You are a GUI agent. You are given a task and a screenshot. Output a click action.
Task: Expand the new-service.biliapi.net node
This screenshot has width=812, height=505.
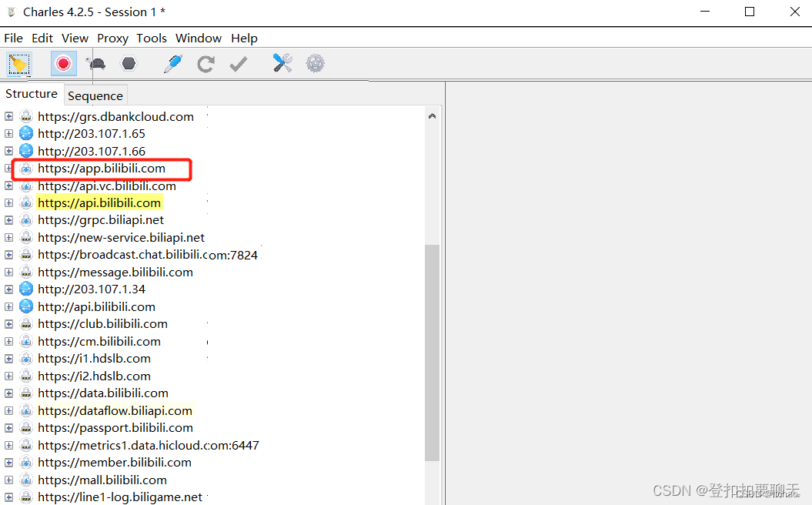pos(8,238)
